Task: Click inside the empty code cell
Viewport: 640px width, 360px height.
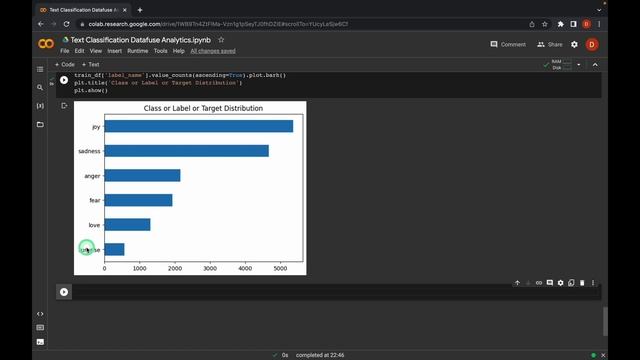Action: tap(336, 292)
